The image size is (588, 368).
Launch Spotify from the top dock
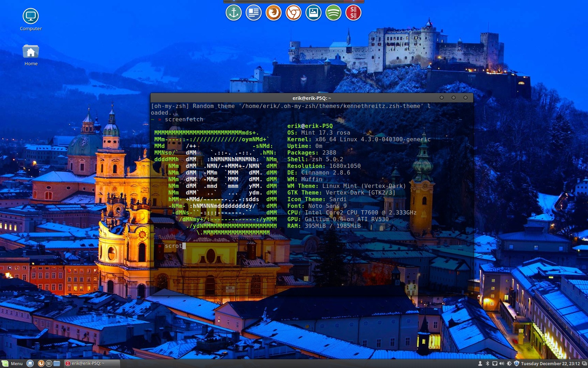(x=333, y=13)
